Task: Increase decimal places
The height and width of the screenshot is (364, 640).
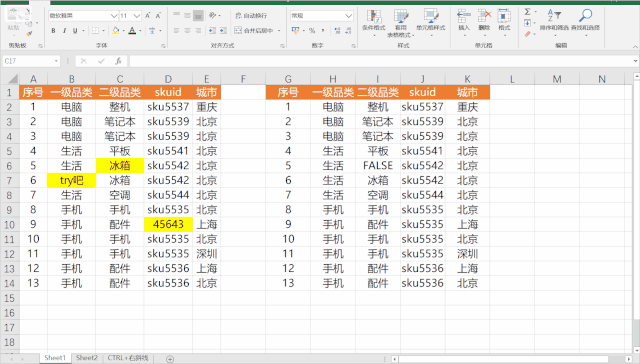Action: click(337, 31)
